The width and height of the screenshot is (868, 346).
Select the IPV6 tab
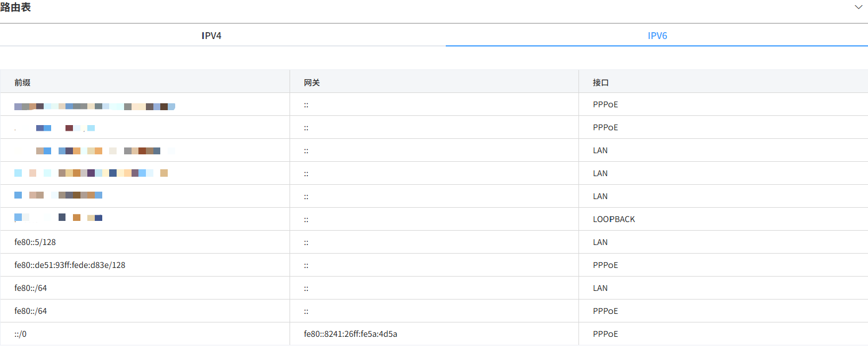click(657, 35)
